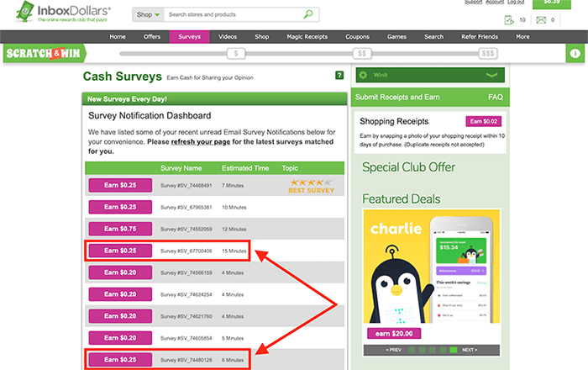Click Earn $0.75 for Survey #SV_74552059
Image resolution: width=588 pixels, height=370 pixels.
tap(120, 229)
